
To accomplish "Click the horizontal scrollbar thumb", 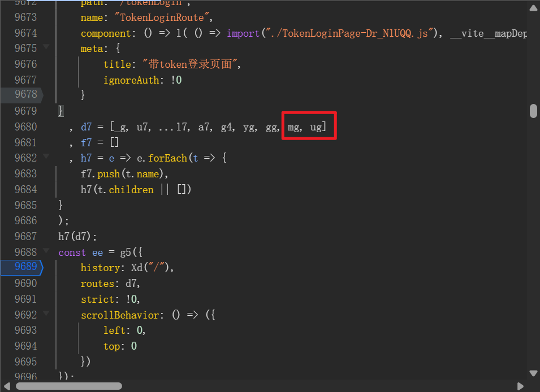I will click(68, 386).
